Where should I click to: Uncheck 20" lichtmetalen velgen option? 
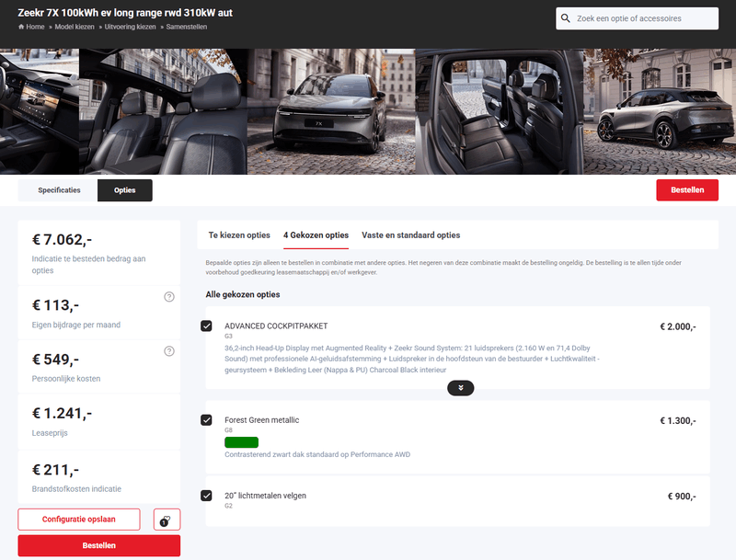pos(206,496)
